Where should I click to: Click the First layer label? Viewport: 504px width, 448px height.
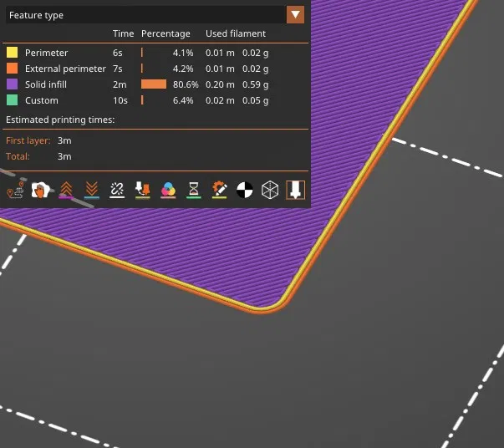[28, 140]
